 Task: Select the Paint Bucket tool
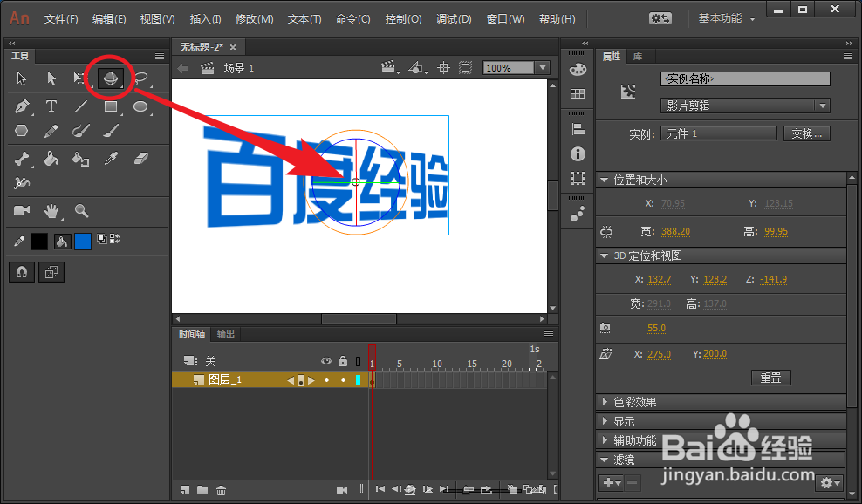(51, 159)
